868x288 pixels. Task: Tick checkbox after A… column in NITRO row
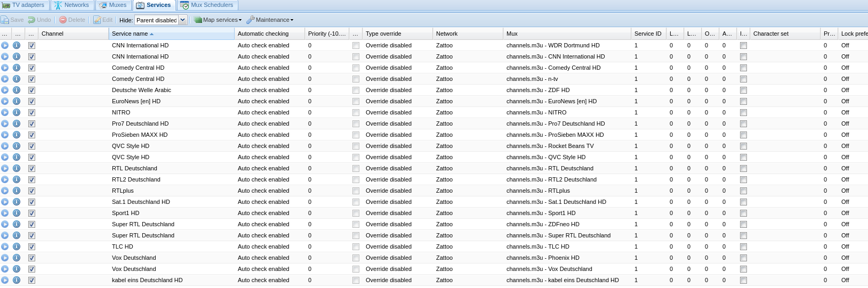point(743,112)
